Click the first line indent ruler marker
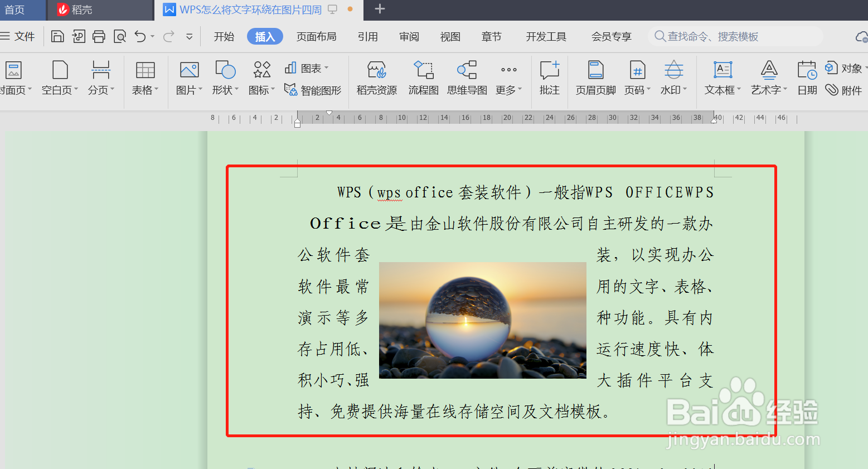The height and width of the screenshot is (469, 868). 329,113
